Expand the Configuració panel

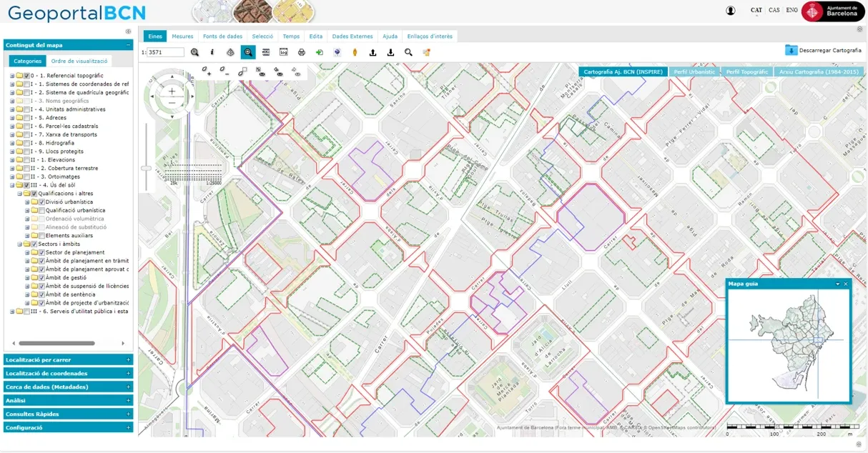68,427
